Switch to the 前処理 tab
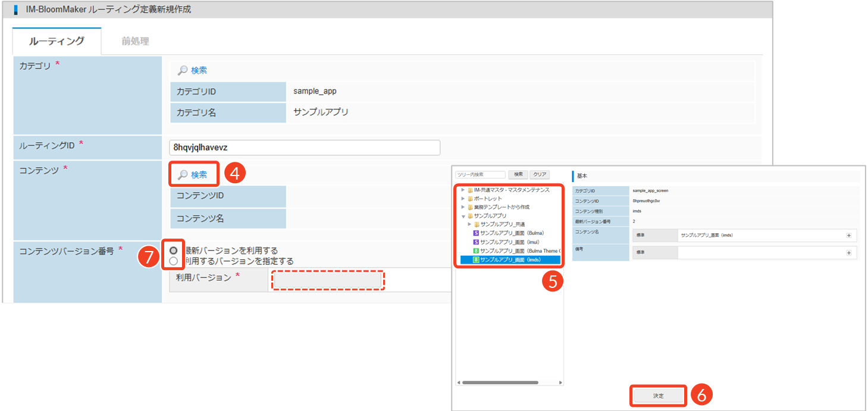This screenshot has width=868, height=411. coord(135,41)
